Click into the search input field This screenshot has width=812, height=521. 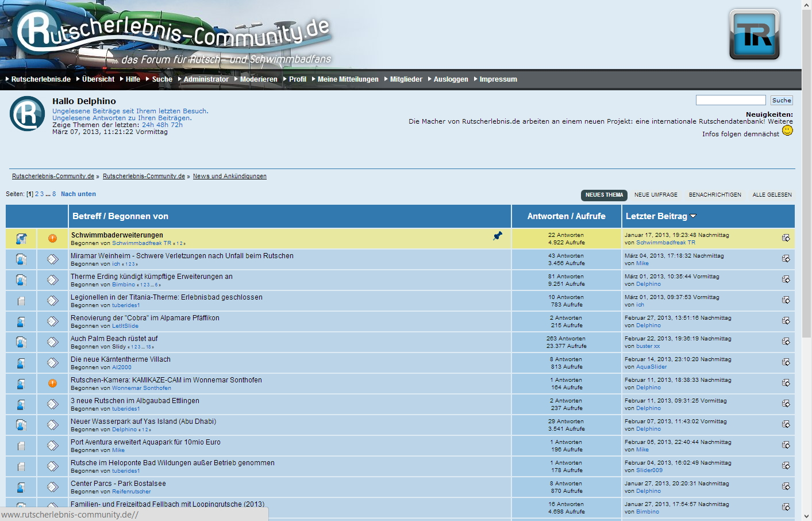pos(730,100)
